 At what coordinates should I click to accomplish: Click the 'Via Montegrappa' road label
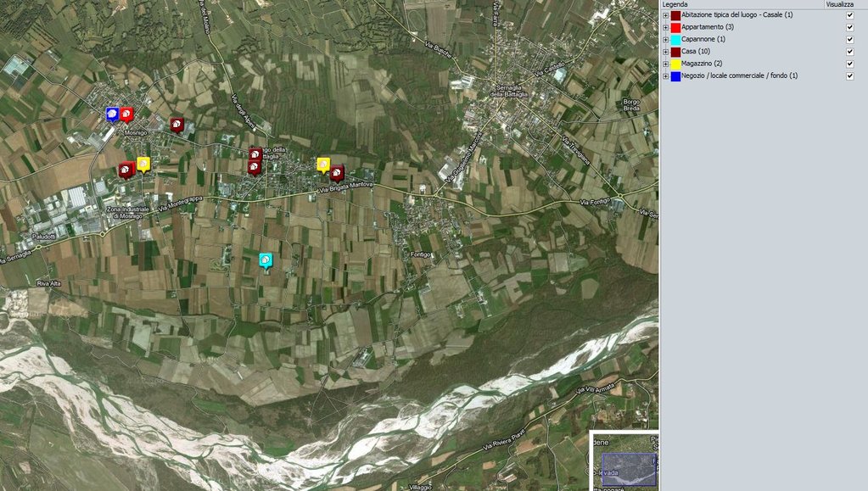[181, 204]
